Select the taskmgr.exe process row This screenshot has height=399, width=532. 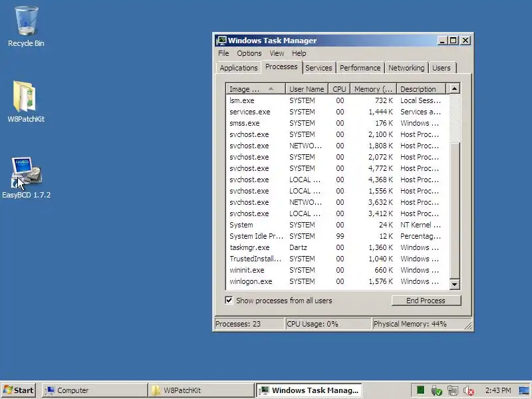pos(337,247)
